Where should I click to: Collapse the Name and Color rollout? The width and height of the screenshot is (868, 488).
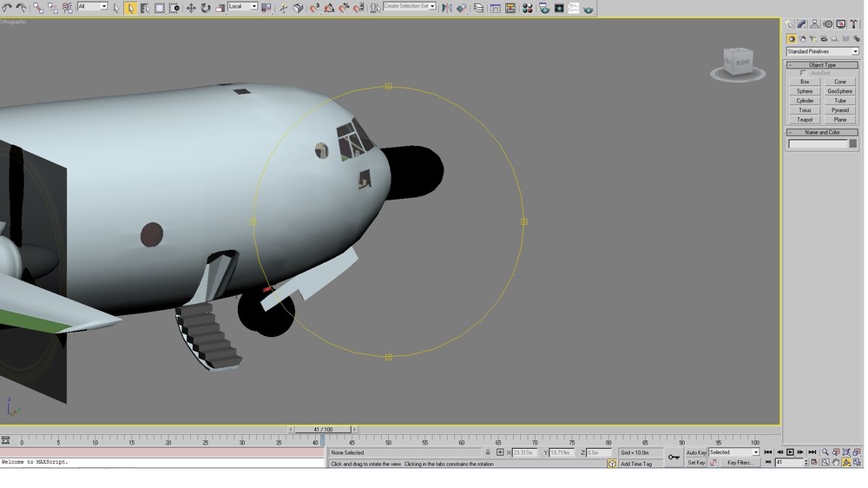point(823,132)
